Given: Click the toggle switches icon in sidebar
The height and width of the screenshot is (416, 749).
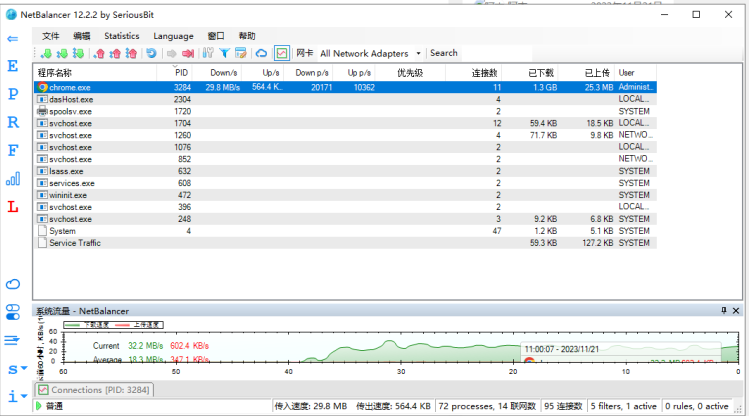Looking at the screenshot, I should [x=13, y=311].
